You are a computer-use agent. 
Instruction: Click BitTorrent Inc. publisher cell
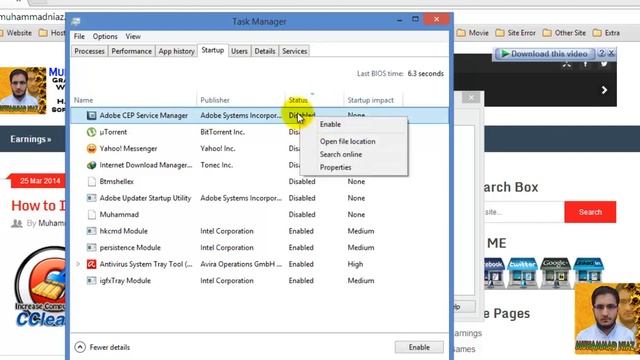(x=222, y=132)
